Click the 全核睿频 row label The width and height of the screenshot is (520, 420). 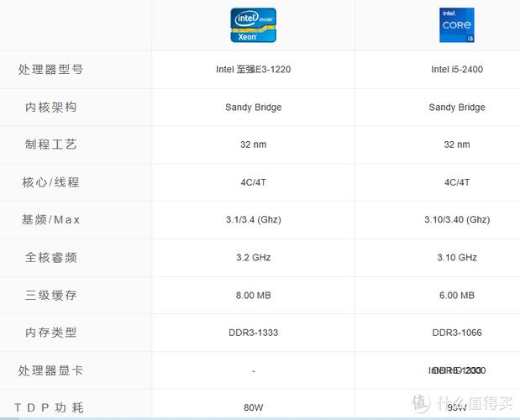(50, 258)
